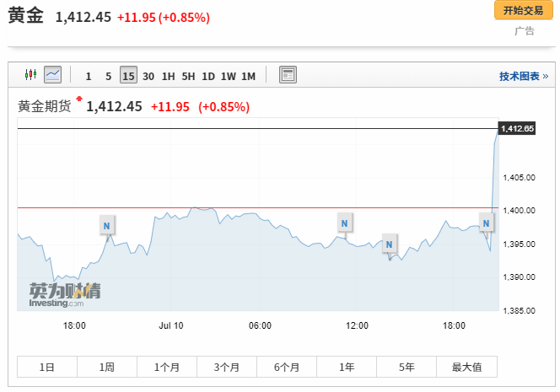Viewport: 560px width, 392px height.
Task: Switch to the 1个月 range tab
Action: 167,367
